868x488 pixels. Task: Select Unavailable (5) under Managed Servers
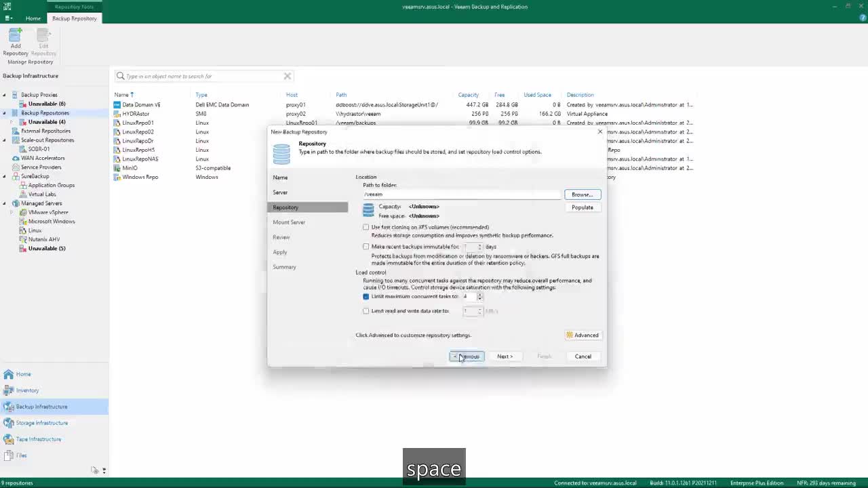coord(47,249)
